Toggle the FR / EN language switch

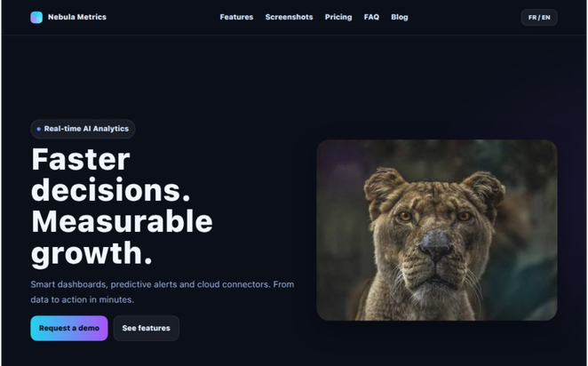point(539,17)
